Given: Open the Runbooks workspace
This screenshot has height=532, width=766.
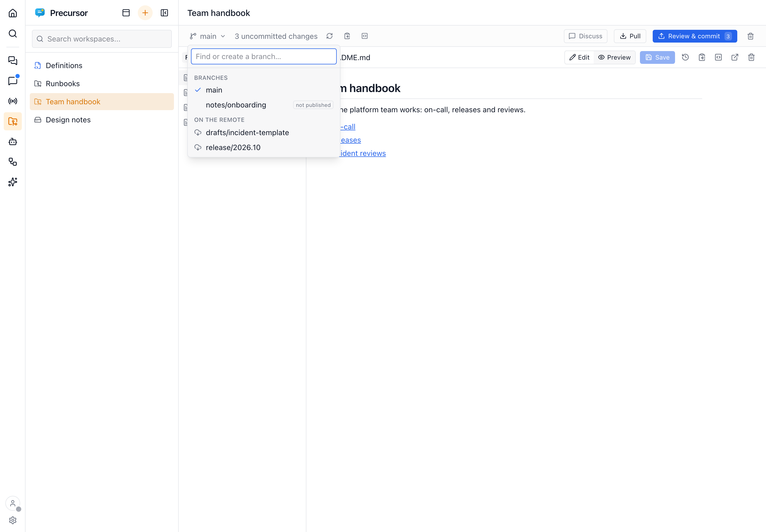Looking at the screenshot, I should coord(102,84).
